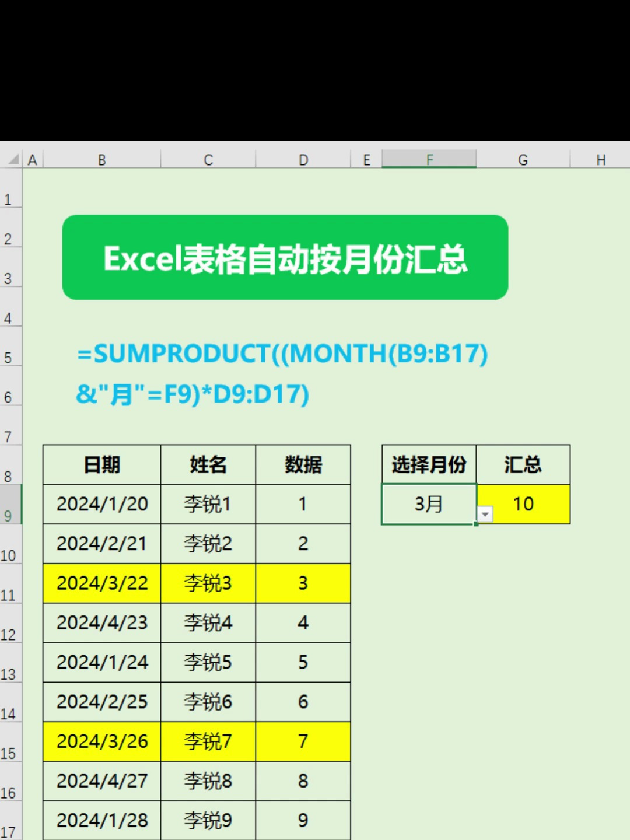Screen dimensions: 630x840
Task: Select name cell '李锐7'
Action: click(208, 742)
